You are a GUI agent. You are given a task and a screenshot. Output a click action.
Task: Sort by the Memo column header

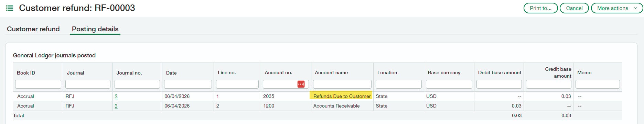584,72
